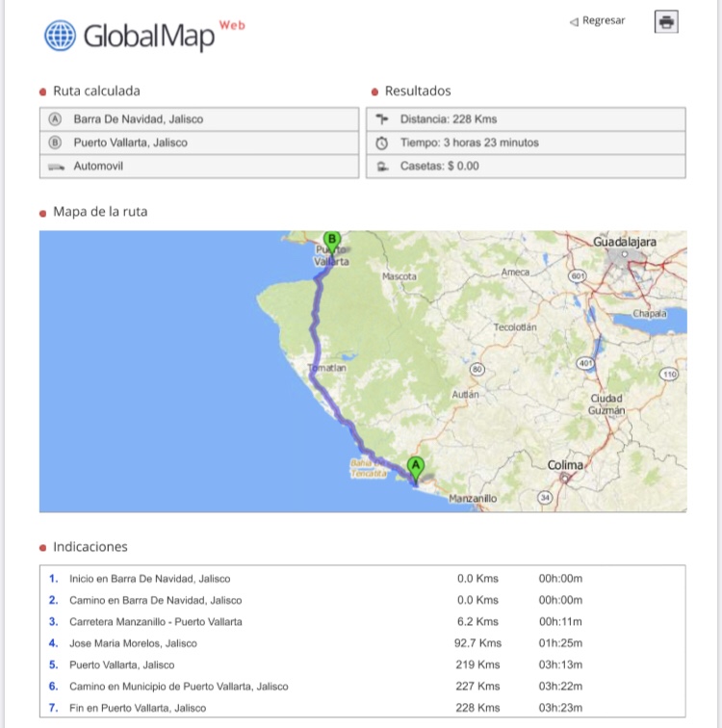Select origin field Barra De Navidad, Jalisco

click(x=138, y=119)
